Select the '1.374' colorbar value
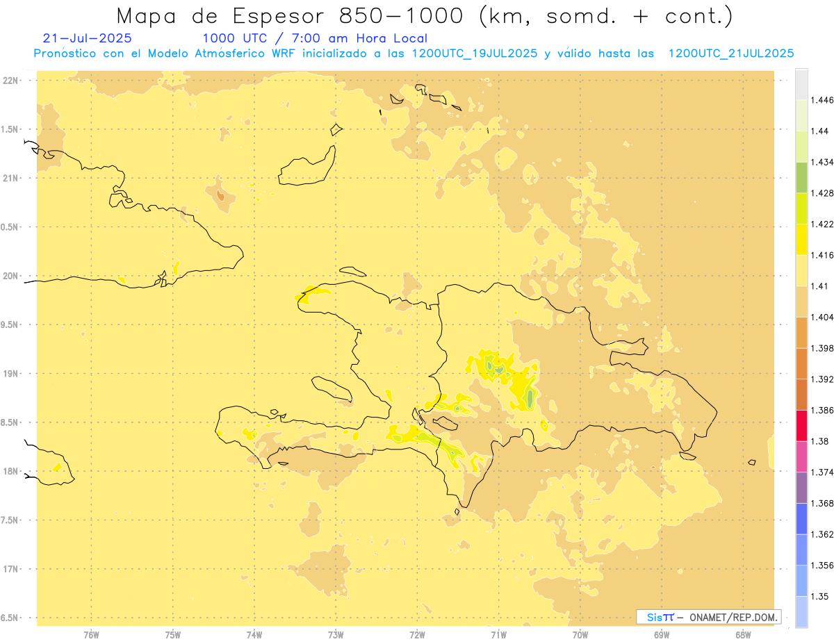Viewport: 834px width, 644px height. pos(822,472)
